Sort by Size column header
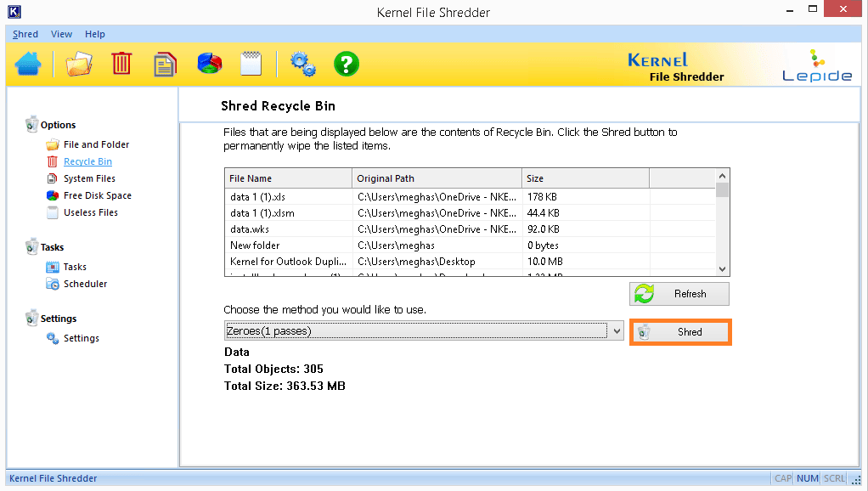Screen dimensions: 868x491 (586, 178)
